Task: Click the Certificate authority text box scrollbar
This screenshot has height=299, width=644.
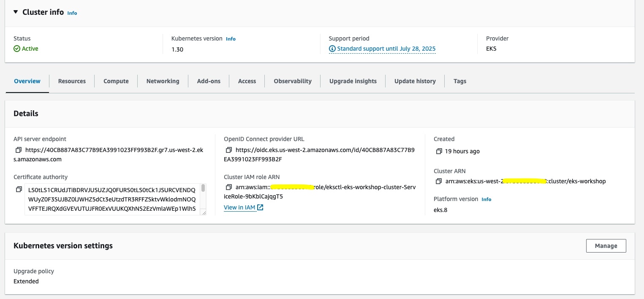Action: coord(203,188)
